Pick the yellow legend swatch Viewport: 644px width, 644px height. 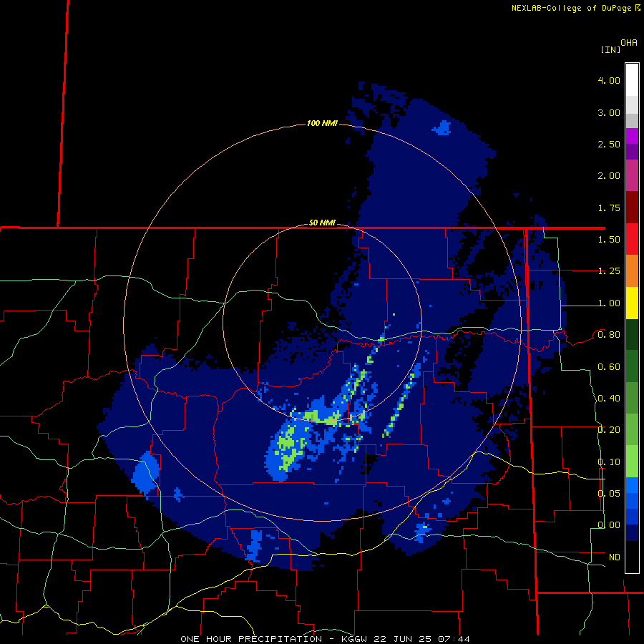[x=632, y=303]
